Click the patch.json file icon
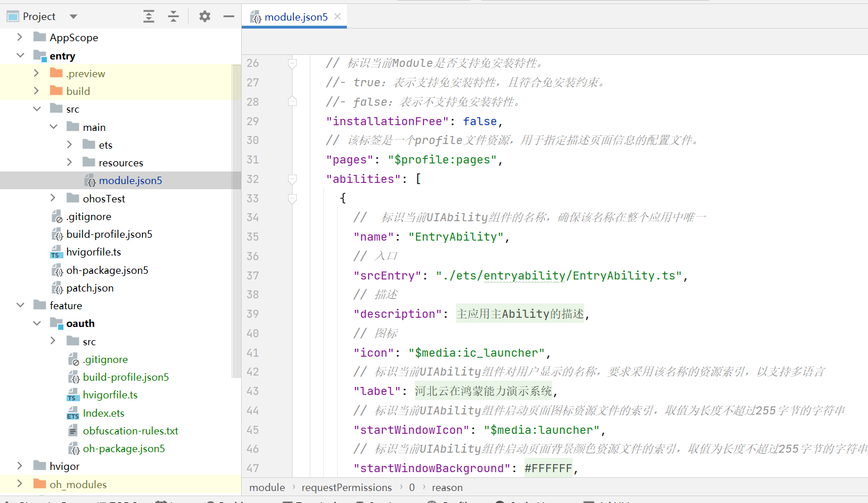Screen dimensions: 868x503 point(57,288)
